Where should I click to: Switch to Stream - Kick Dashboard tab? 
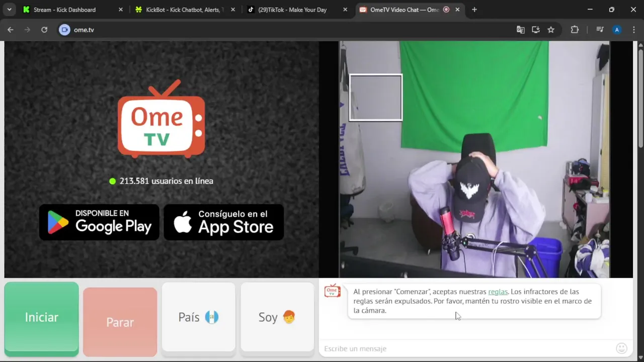(x=73, y=10)
